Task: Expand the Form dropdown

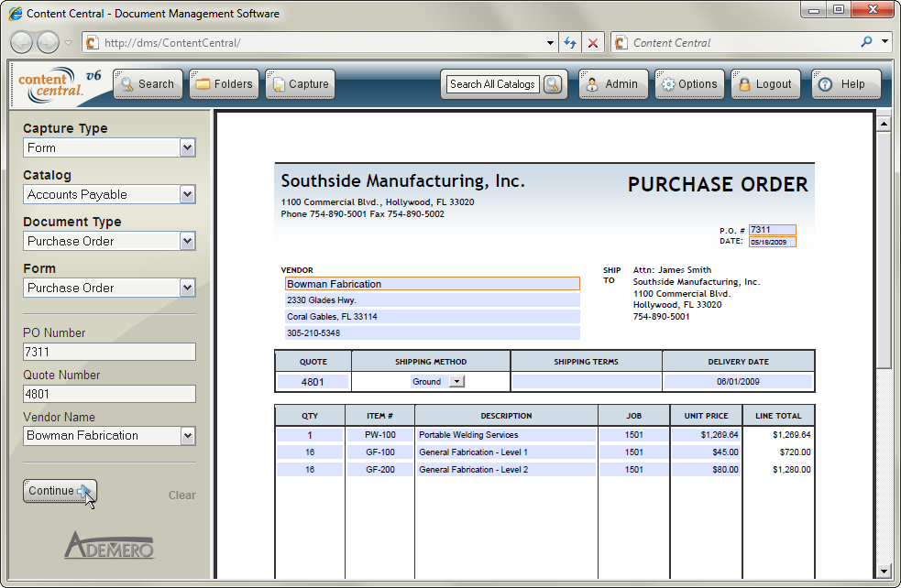Action: 187,288
